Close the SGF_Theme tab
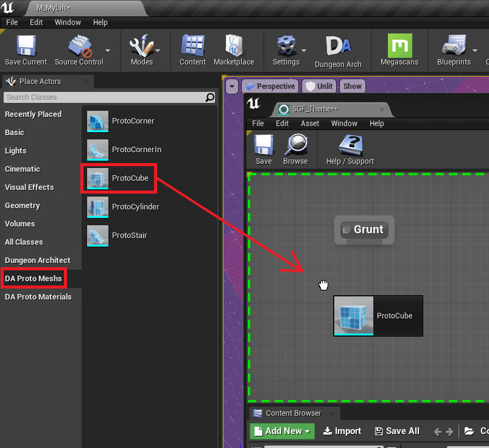 point(382,110)
